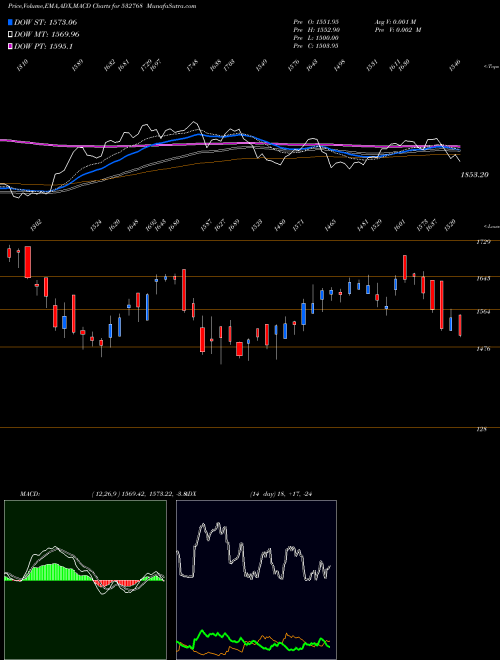Click the 'Pre L: 1500.00' value
This screenshot has width=500, height=660.
tap(316, 38)
